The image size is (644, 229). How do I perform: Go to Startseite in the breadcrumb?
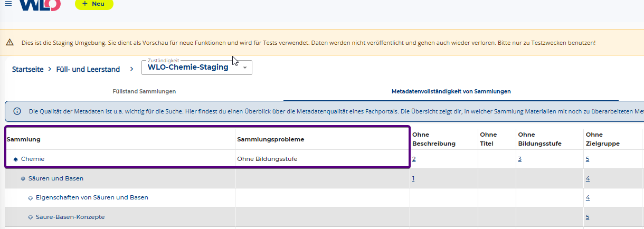(x=27, y=69)
